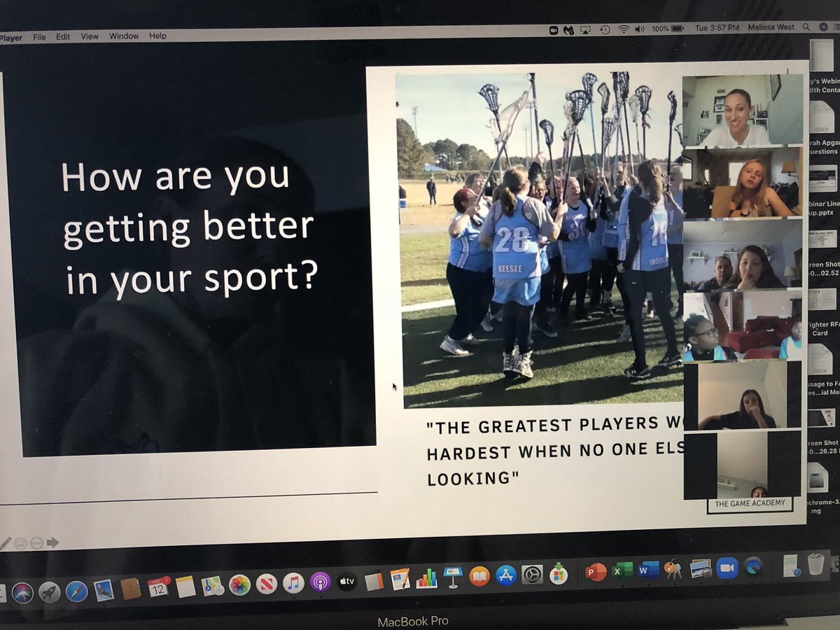Open Time Machine menu bar icon
The width and height of the screenshot is (840, 630).
click(x=604, y=29)
